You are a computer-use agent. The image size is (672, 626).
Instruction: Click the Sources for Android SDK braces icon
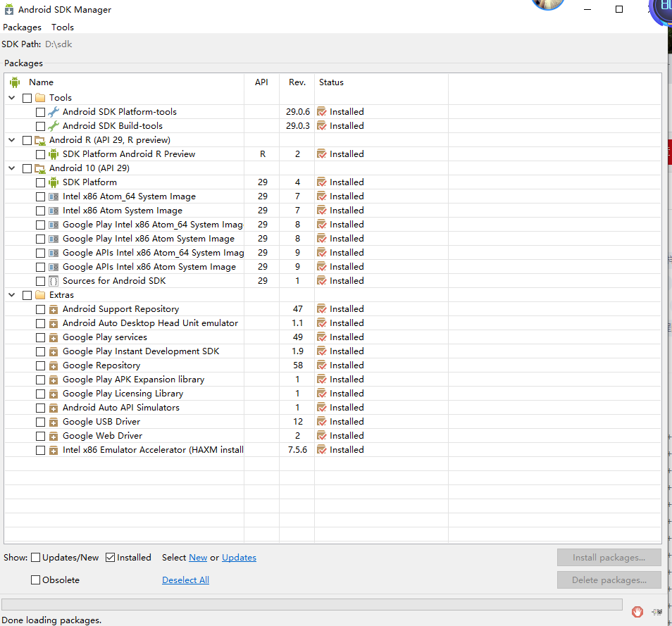[x=54, y=282]
